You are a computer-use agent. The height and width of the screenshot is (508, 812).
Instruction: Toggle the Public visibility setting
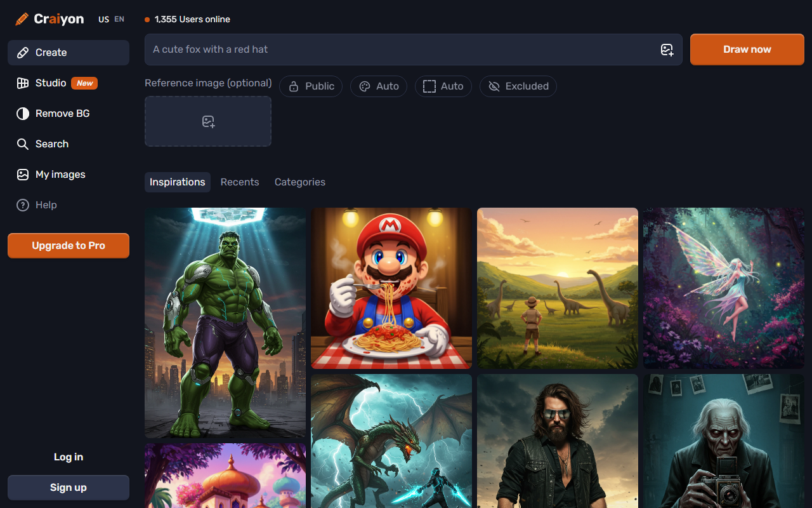(311, 86)
